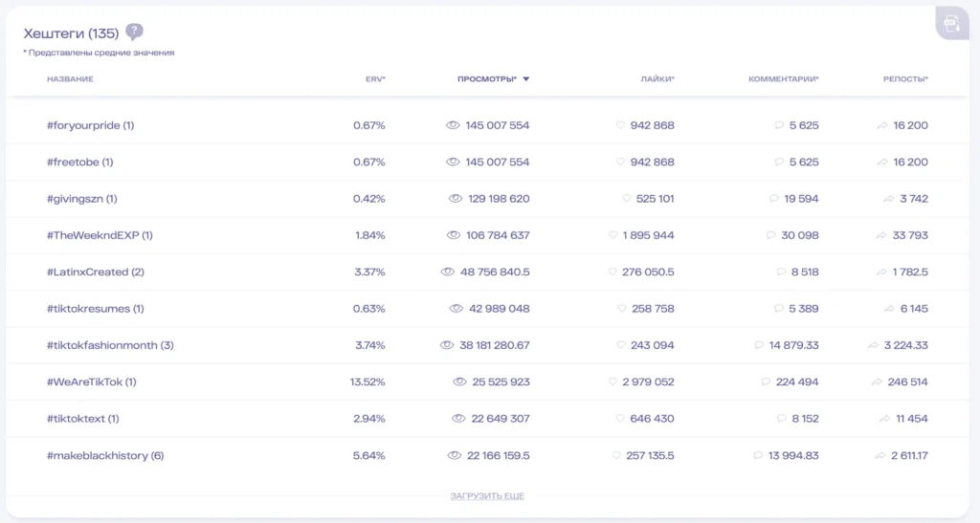Select the 6 145 reposts value
Screen dimensions: 980x523
(914, 308)
